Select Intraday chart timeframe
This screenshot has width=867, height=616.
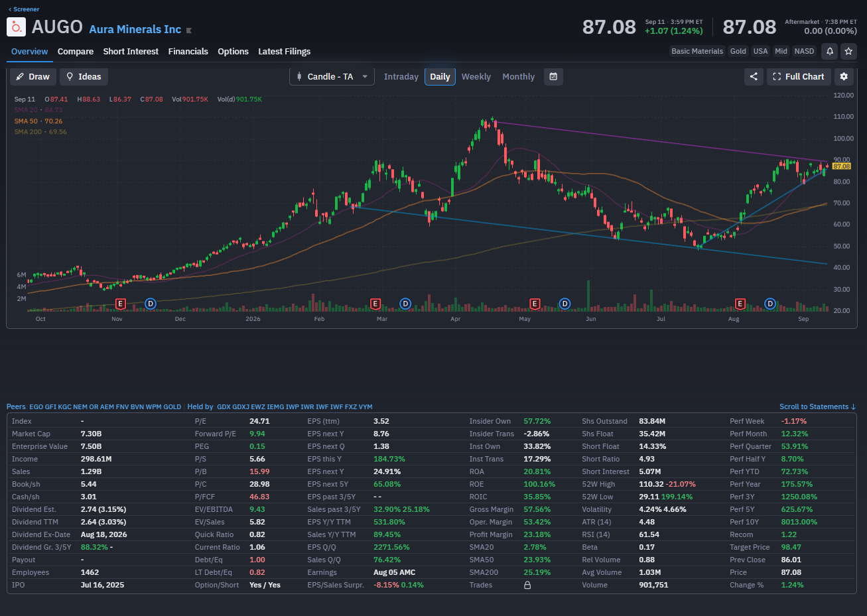401,76
